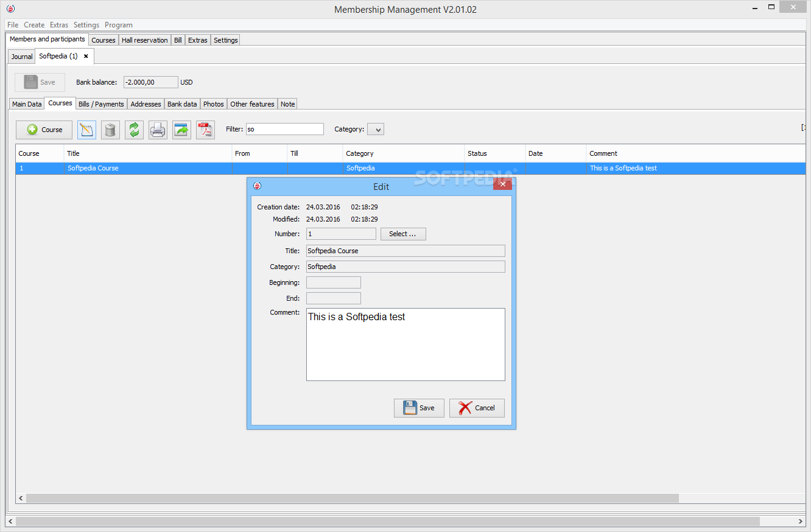This screenshot has width=811, height=532.
Task: Click the printer icon in toolbar
Action: (158, 130)
